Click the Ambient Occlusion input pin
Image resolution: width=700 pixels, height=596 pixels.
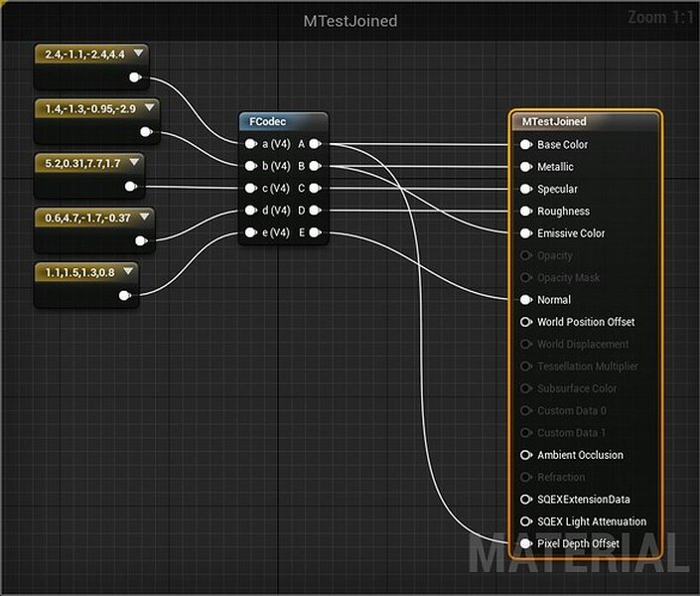(526, 455)
